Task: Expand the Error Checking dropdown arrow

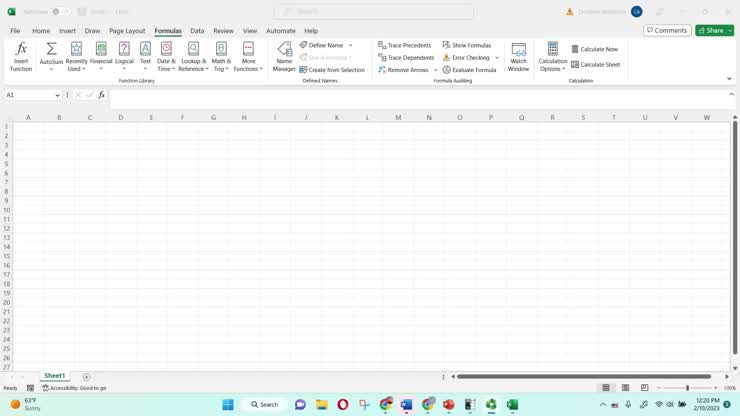Action: coord(496,58)
